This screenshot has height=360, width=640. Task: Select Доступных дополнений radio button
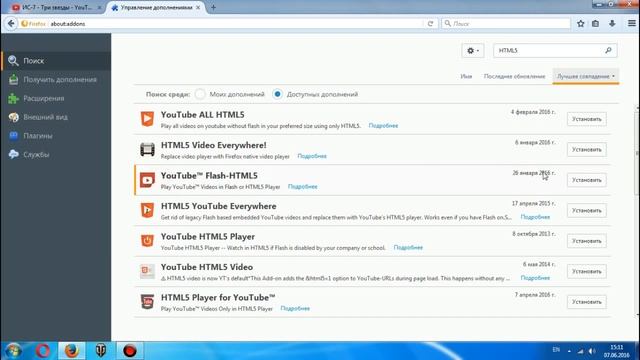[278, 94]
